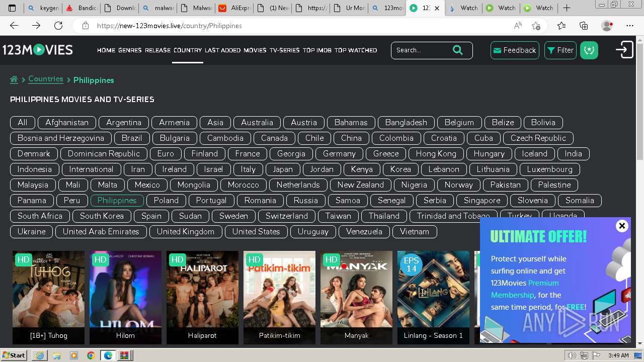Screen dimensions: 644x362
Task: Go to the home breadcrumb icon
Action: tap(14, 79)
